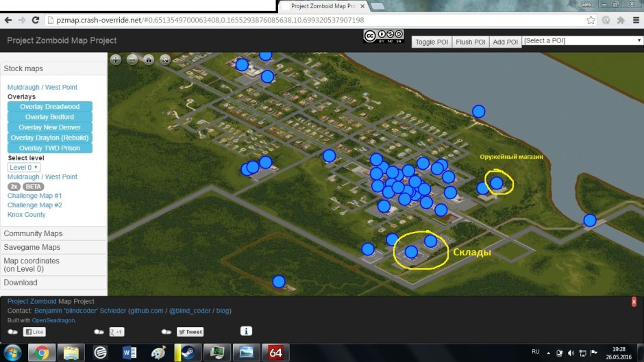Open the Select a POI dropdown
644x362 pixels.
[x=582, y=40]
